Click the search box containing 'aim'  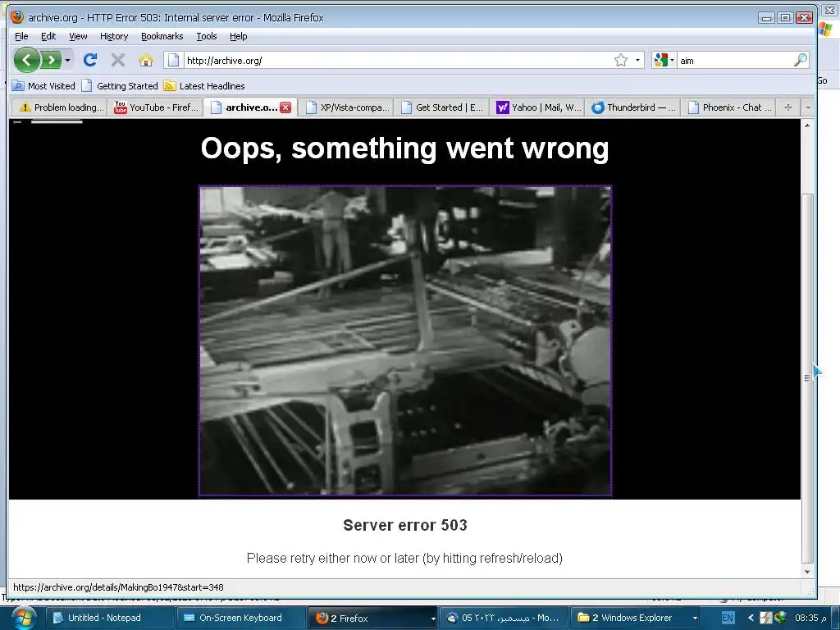click(x=735, y=61)
